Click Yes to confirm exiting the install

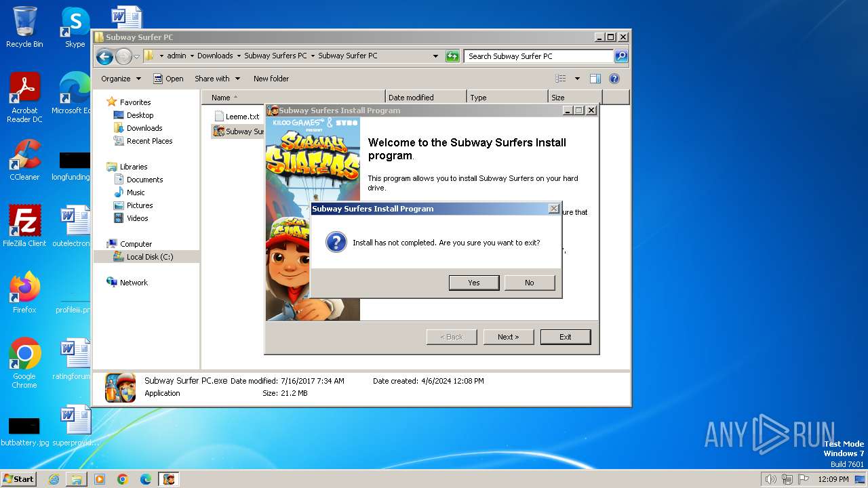(x=474, y=283)
